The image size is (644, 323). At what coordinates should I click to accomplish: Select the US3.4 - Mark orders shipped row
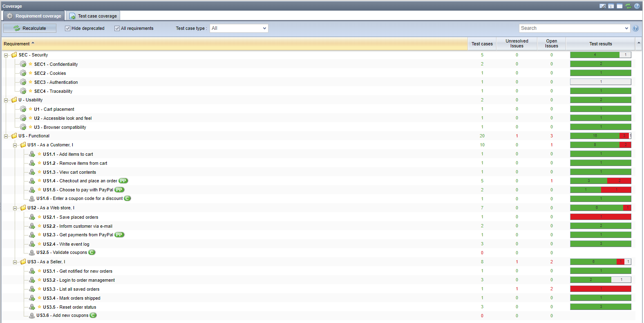[x=319, y=298]
